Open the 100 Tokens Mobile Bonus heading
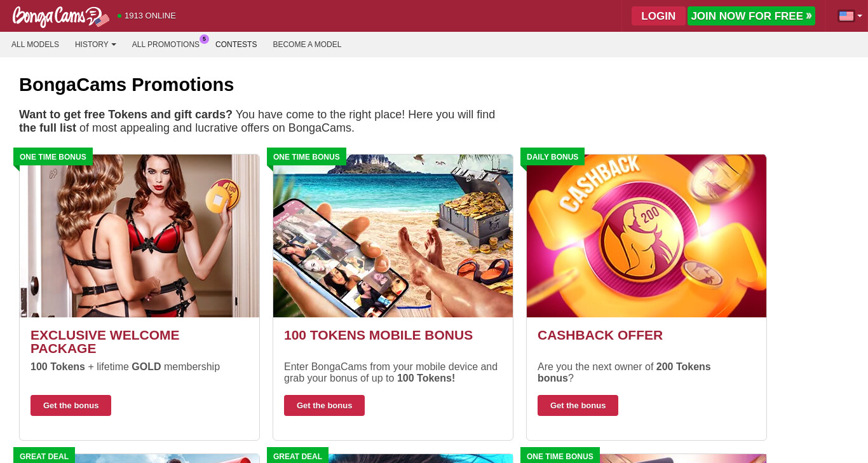Screen dimensions: 868x463 pos(378,335)
